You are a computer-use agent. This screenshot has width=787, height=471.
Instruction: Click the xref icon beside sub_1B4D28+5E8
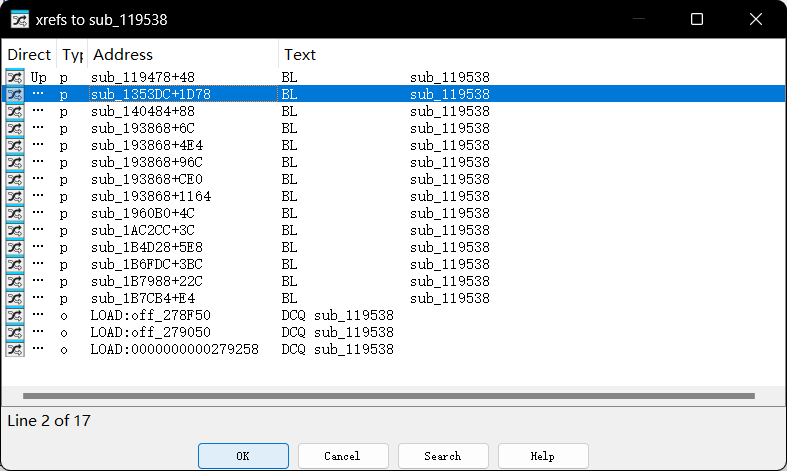(15, 247)
